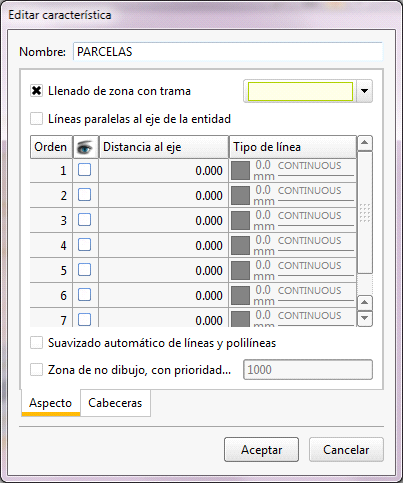Toggle visibility checkbox for line order 6
The width and height of the screenshot is (403, 483).
84,295
